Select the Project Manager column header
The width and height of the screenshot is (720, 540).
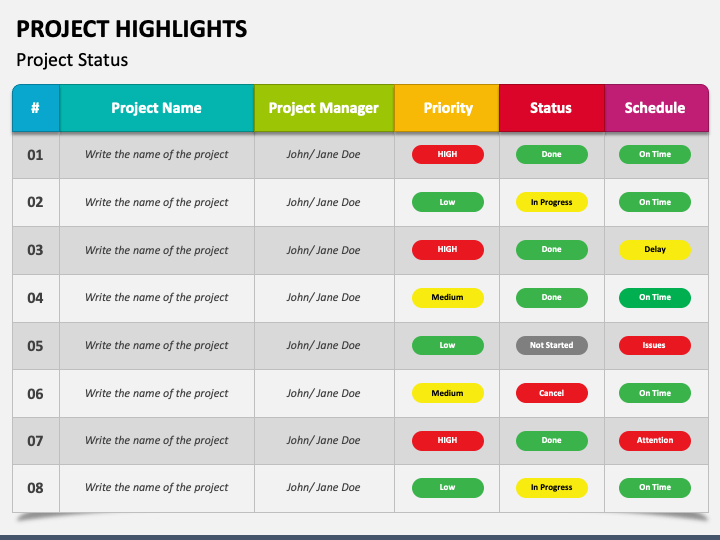[324, 108]
